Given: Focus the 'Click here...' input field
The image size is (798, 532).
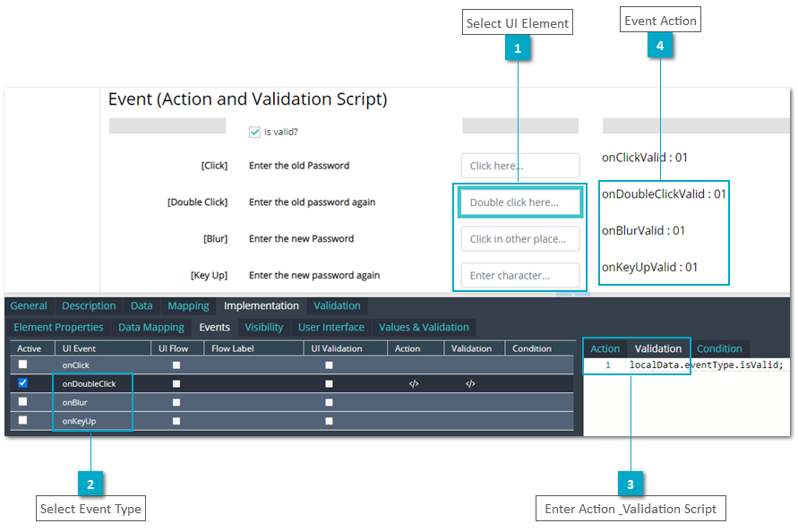Looking at the screenshot, I should (520, 166).
